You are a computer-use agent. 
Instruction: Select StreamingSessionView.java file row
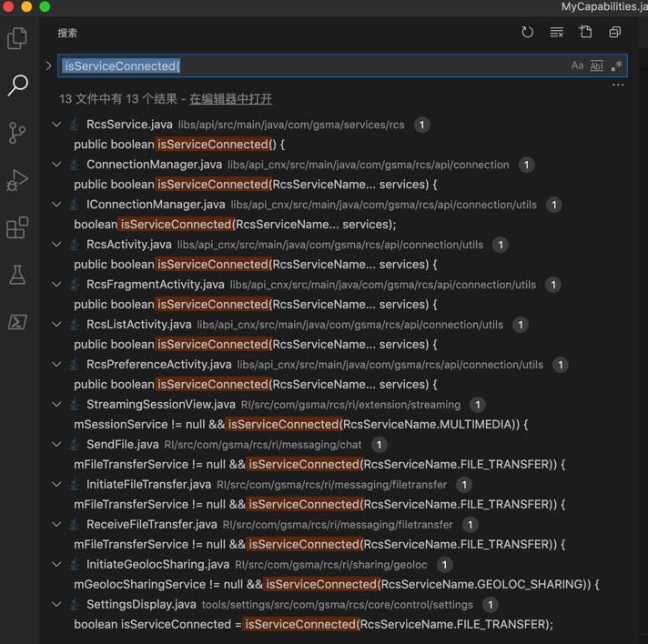click(339, 405)
